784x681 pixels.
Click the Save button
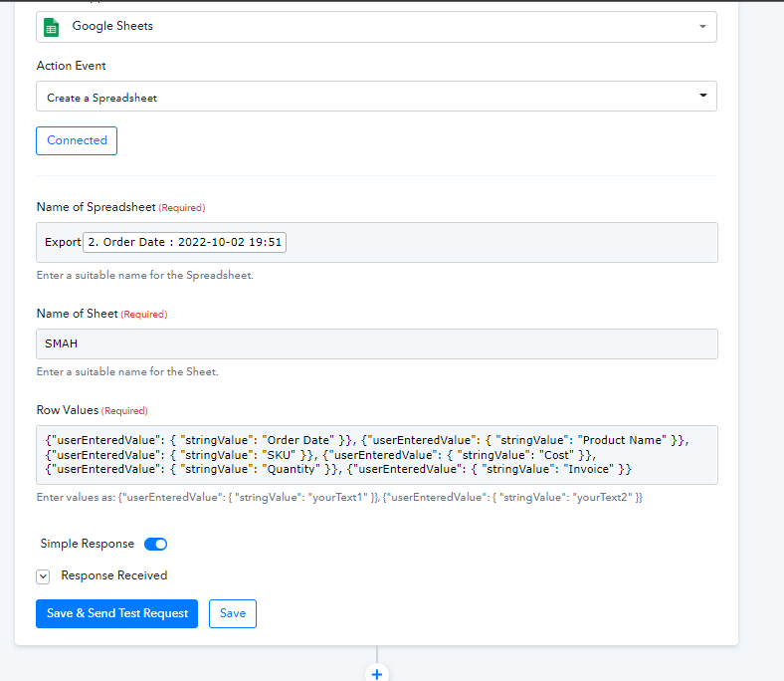pos(233,613)
